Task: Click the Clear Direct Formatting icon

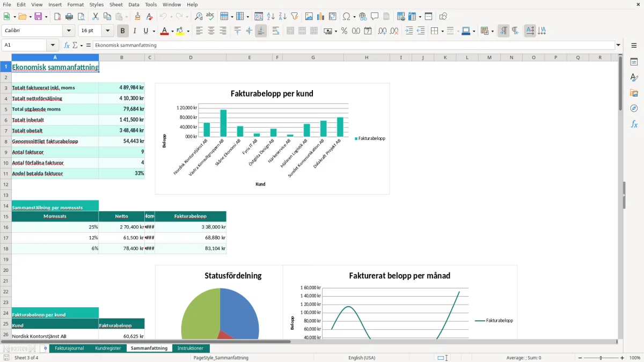Action: click(149, 17)
